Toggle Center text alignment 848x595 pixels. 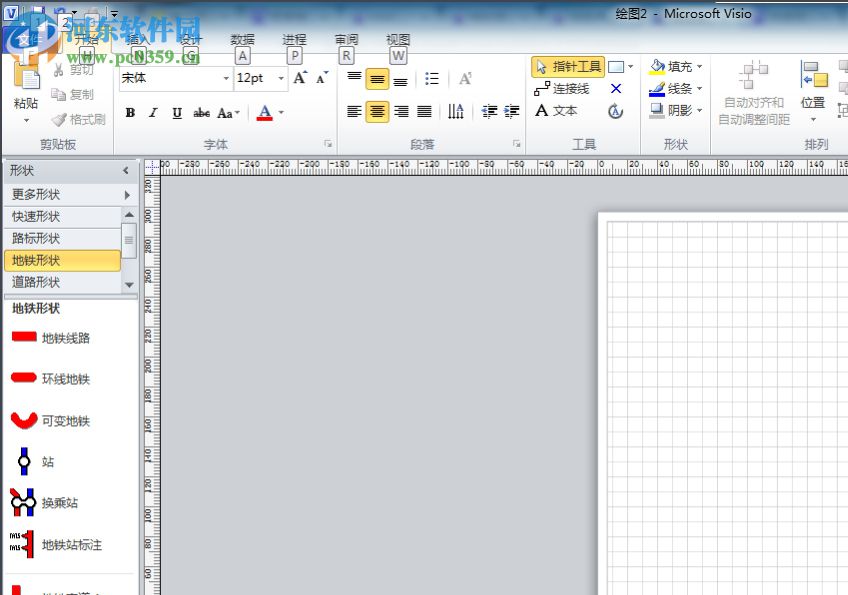coord(377,112)
